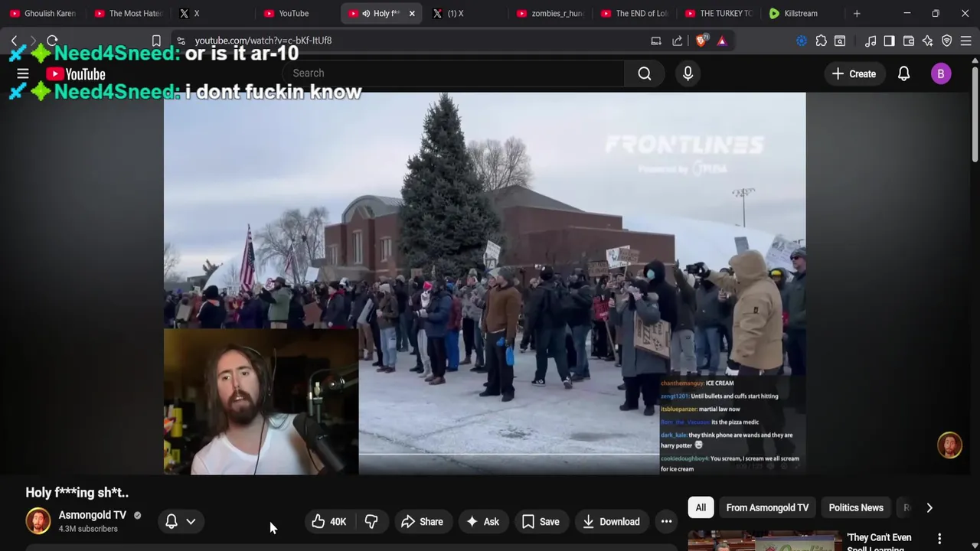Close the Holy f** active tab
The width and height of the screenshot is (980, 551).
click(412, 13)
